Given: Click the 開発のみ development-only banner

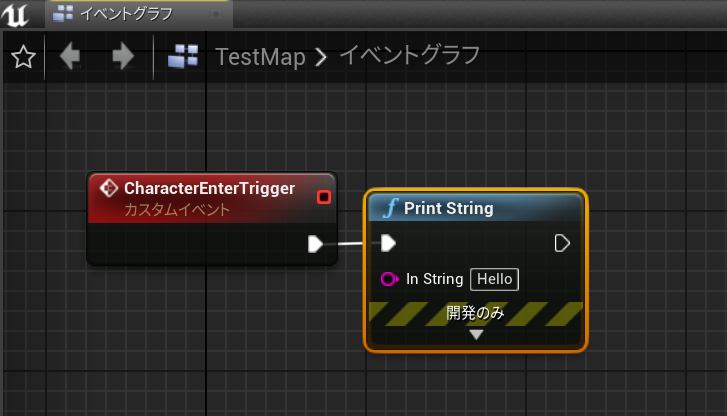Looking at the screenshot, I should [x=476, y=314].
